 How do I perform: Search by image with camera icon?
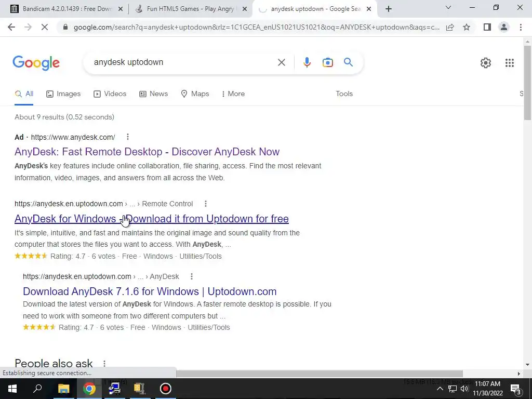click(327, 62)
